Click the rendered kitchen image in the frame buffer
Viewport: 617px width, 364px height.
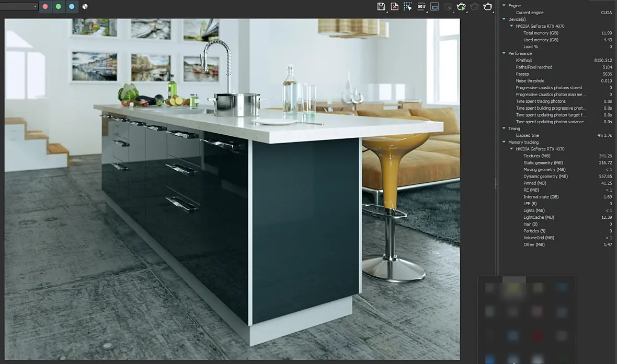tap(232, 189)
